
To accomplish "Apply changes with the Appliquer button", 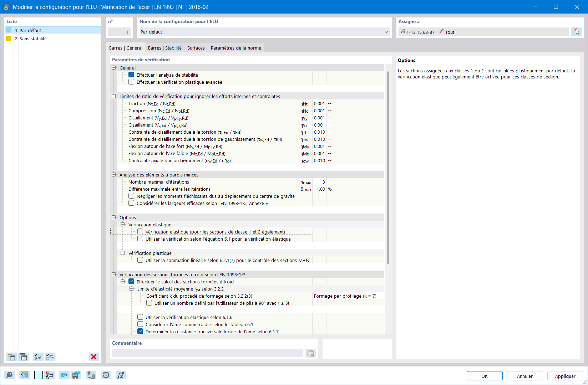I will pos(565,376).
